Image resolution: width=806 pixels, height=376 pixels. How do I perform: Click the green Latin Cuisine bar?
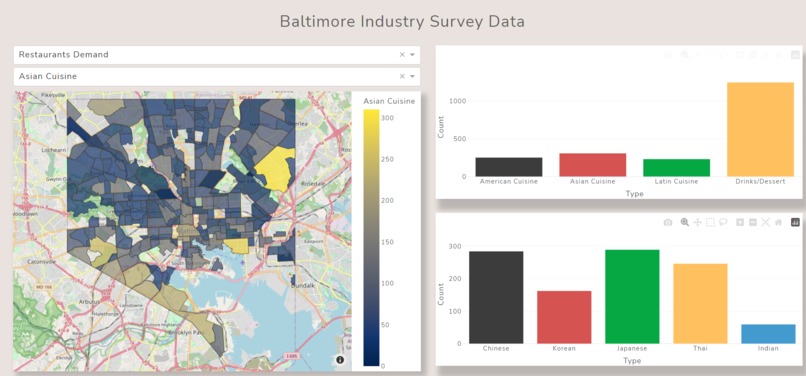point(676,168)
